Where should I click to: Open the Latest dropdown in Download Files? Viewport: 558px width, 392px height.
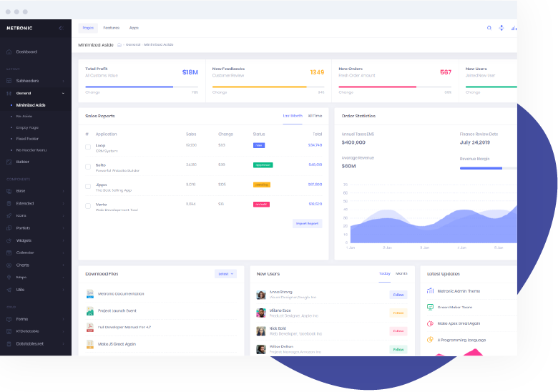coord(225,273)
